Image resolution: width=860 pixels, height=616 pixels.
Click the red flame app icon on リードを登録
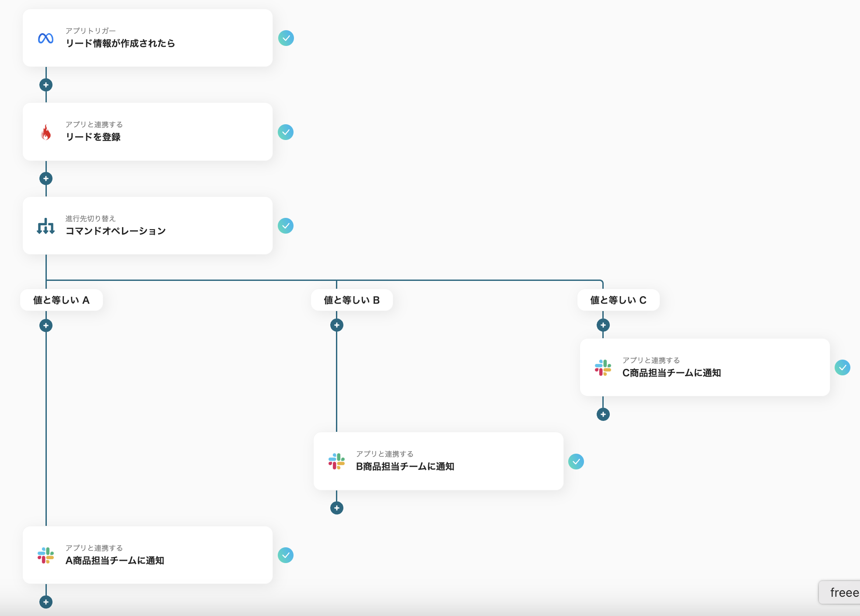(x=45, y=132)
